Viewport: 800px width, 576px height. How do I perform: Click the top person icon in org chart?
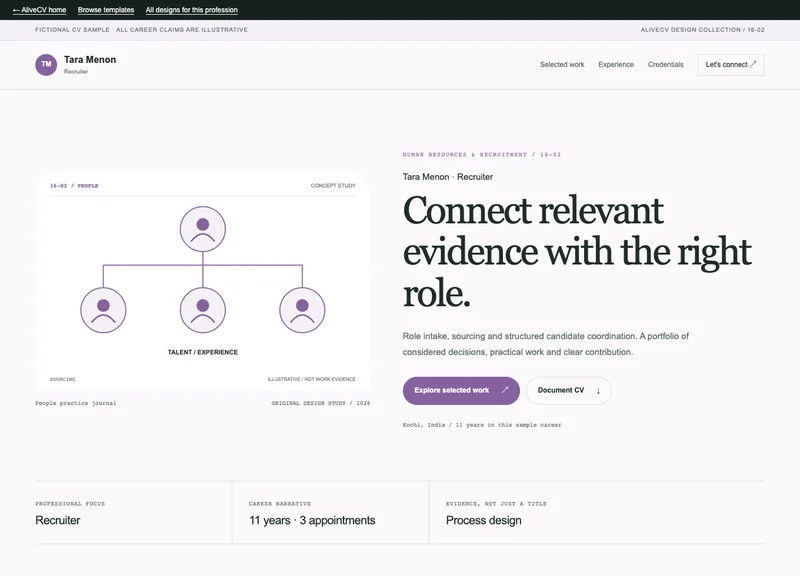[x=203, y=229]
